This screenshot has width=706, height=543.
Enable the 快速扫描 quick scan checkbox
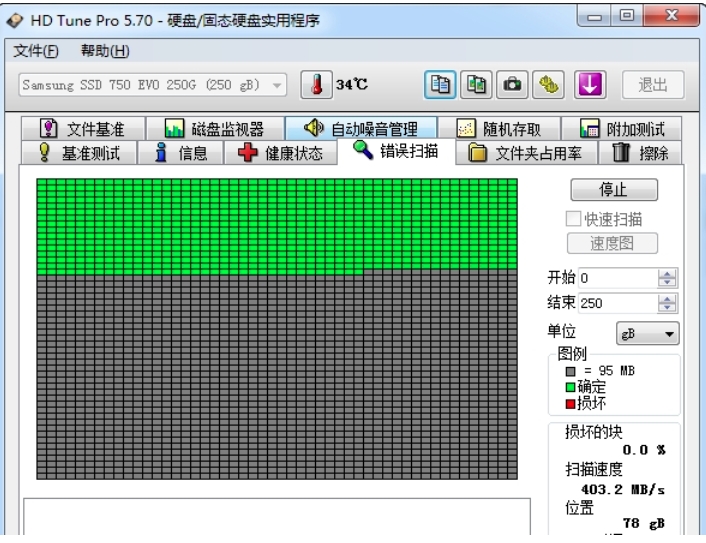tap(573, 219)
